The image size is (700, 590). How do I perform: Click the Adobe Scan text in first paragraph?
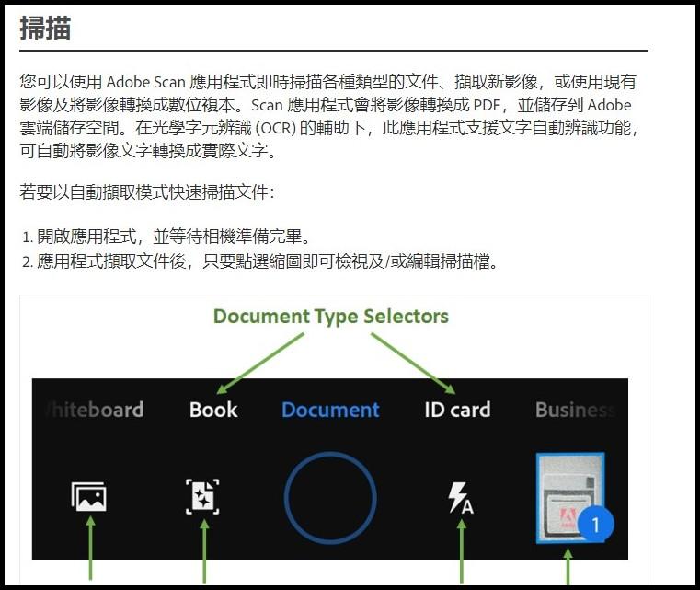point(145,82)
